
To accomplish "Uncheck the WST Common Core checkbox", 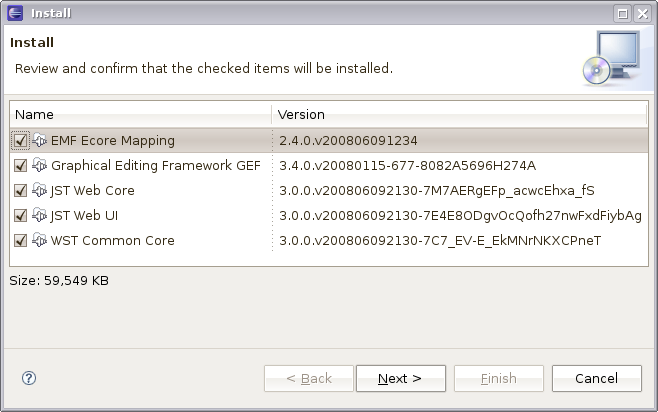I will [x=21, y=241].
